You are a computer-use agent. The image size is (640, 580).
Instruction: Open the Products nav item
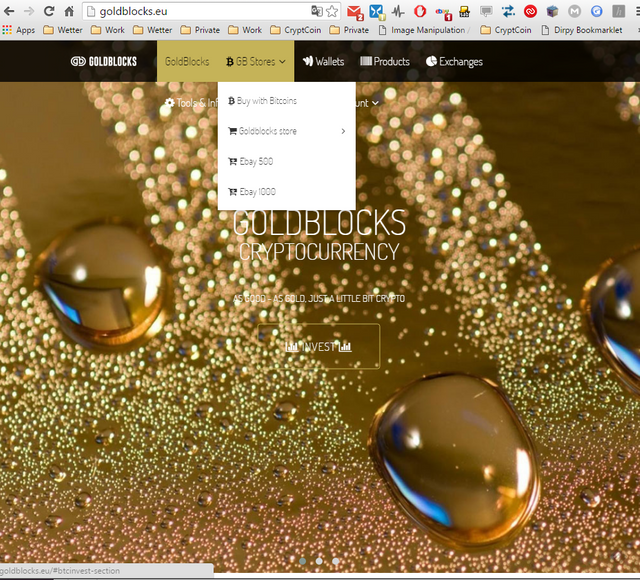(x=385, y=62)
